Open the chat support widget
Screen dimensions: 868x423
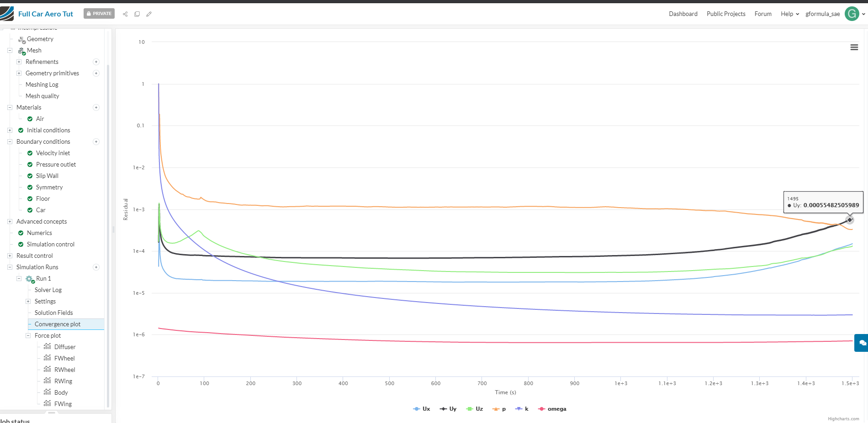pyautogui.click(x=862, y=343)
